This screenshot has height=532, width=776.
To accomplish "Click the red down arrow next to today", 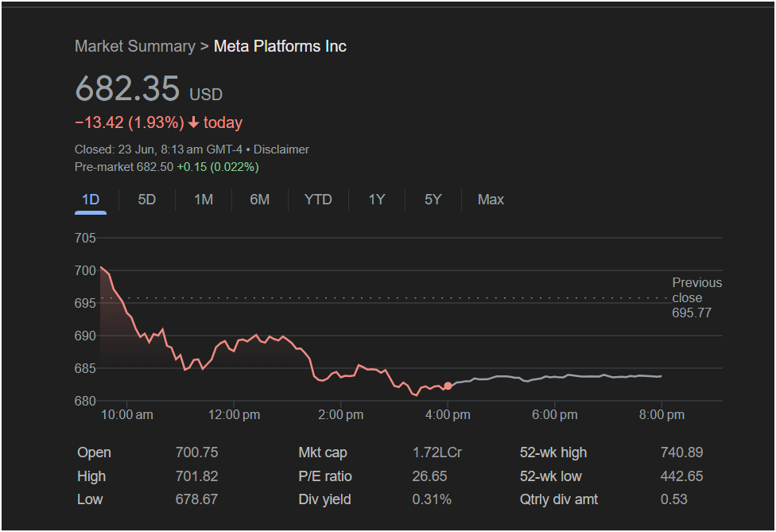I will (194, 122).
